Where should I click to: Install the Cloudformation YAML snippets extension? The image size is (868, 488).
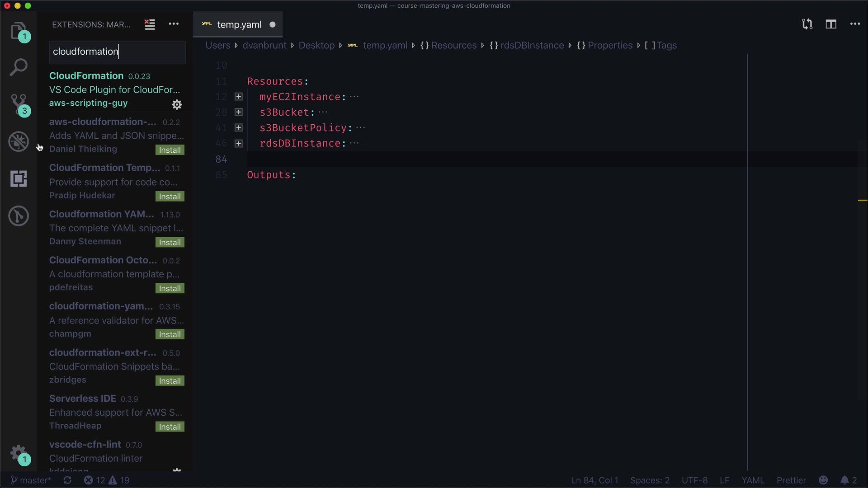[x=170, y=243]
